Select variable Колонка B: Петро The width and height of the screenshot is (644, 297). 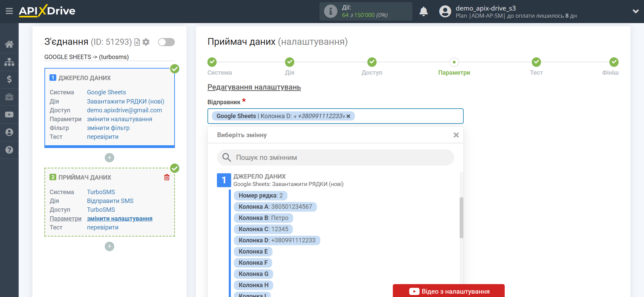tap(263, 218)
